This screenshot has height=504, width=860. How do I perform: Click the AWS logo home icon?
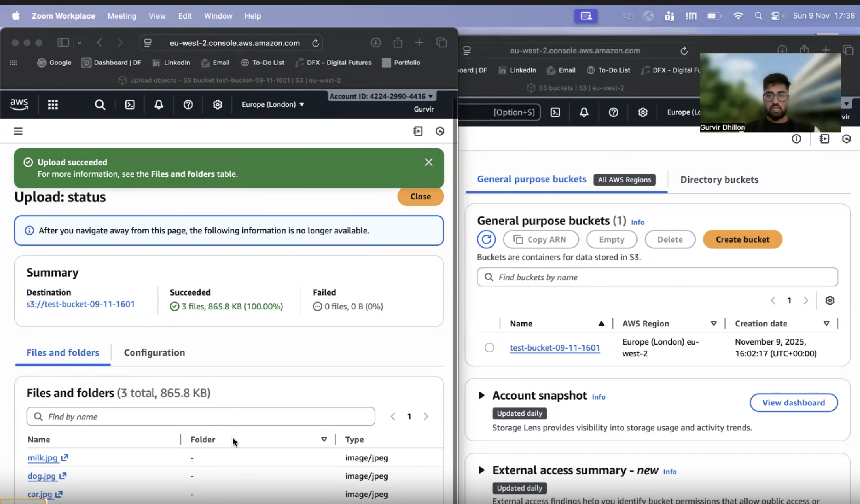pos(19,104)
